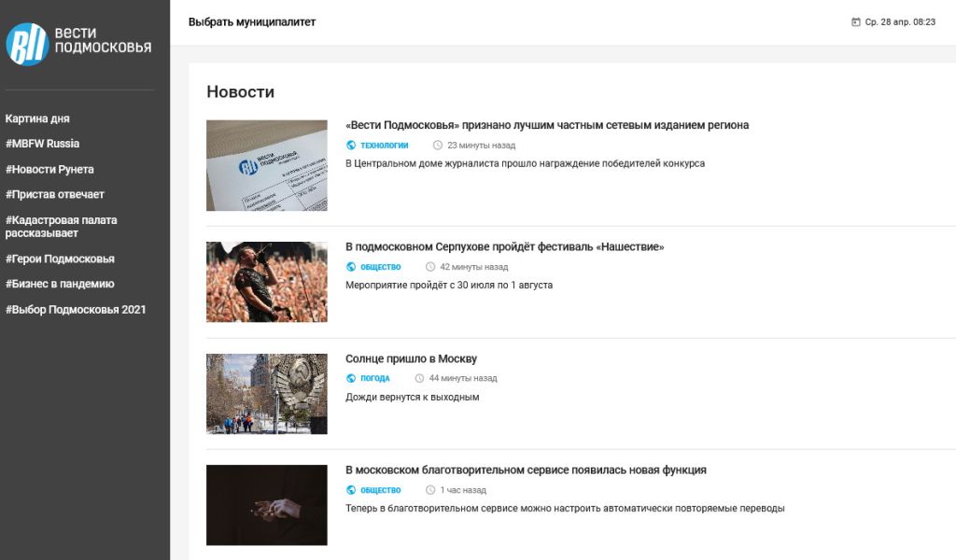Click the Вести Подмосковья logo icon

click(27, 45)
